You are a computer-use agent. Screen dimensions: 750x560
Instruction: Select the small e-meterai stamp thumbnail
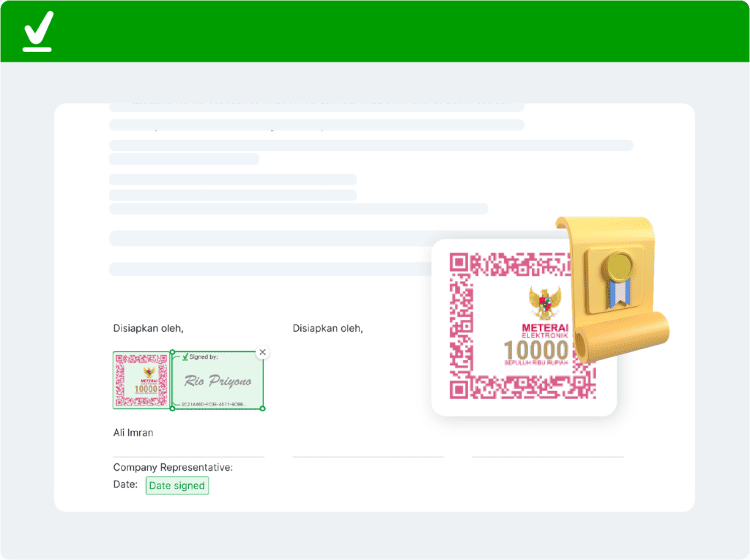[x=142, y=380]
